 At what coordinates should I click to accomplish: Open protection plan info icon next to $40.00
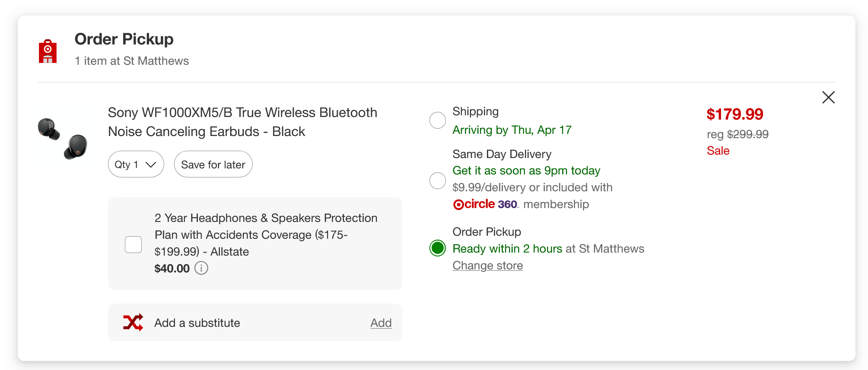click(x=201, y=268)
